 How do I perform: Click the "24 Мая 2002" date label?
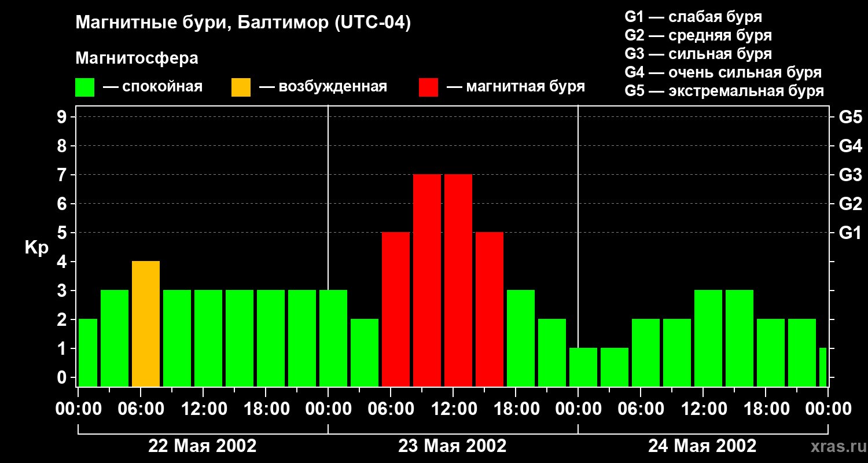tap(702, 446)
